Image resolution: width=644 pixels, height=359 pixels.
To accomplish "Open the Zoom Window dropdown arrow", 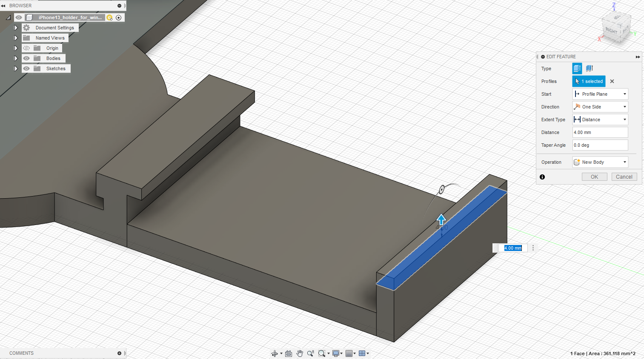I will (328, 353).
